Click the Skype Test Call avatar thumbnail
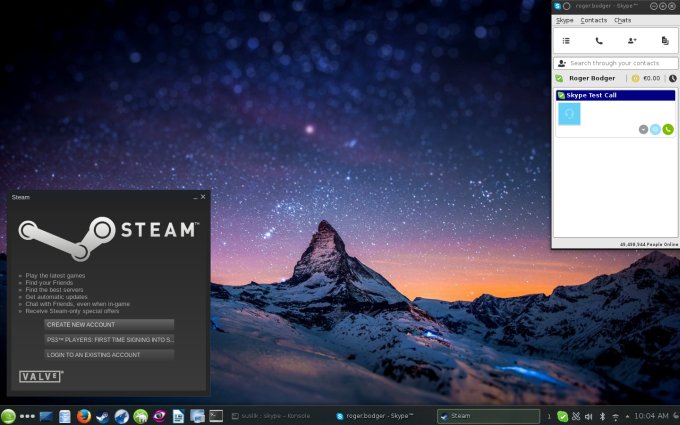This screenshot has width=680, height=425. pyautogui.click(x=569, y=114)
